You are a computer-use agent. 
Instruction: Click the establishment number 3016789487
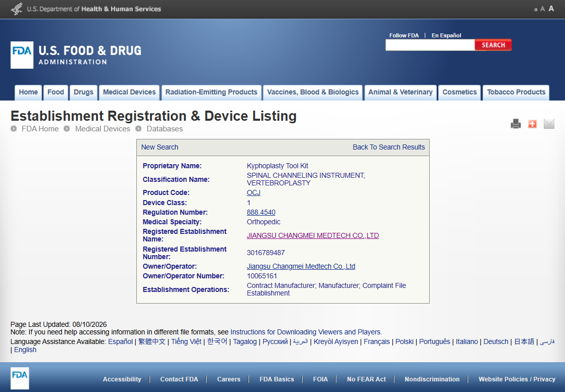tap(266, 253)
